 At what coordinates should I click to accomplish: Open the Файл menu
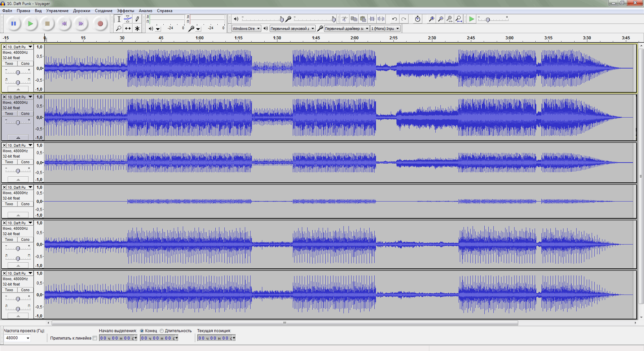pyautogui.click(x=7, y=11)
